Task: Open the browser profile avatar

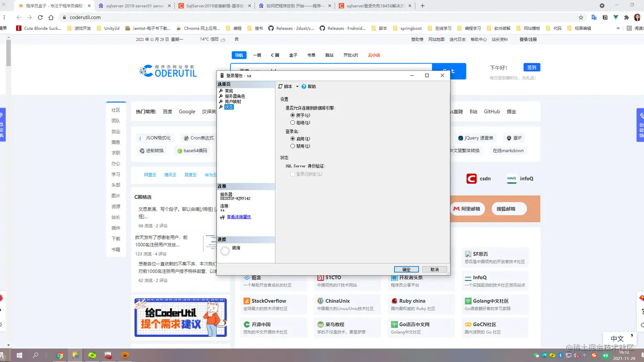Action: pos(637,17)
